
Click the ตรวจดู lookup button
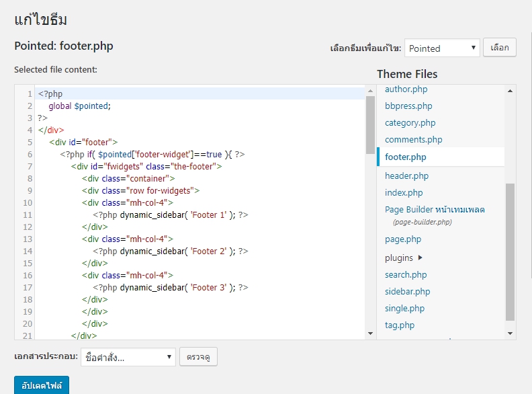198,356
